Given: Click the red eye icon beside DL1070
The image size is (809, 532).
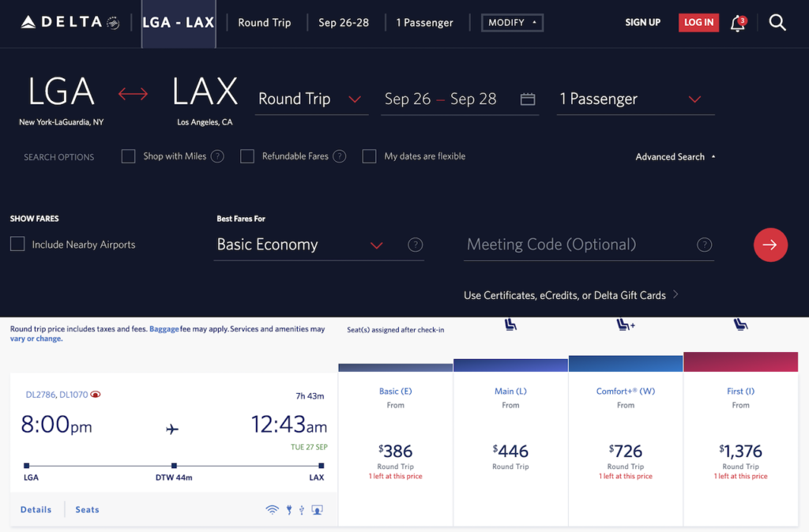Looking at the screenshot, I should 96,395.
